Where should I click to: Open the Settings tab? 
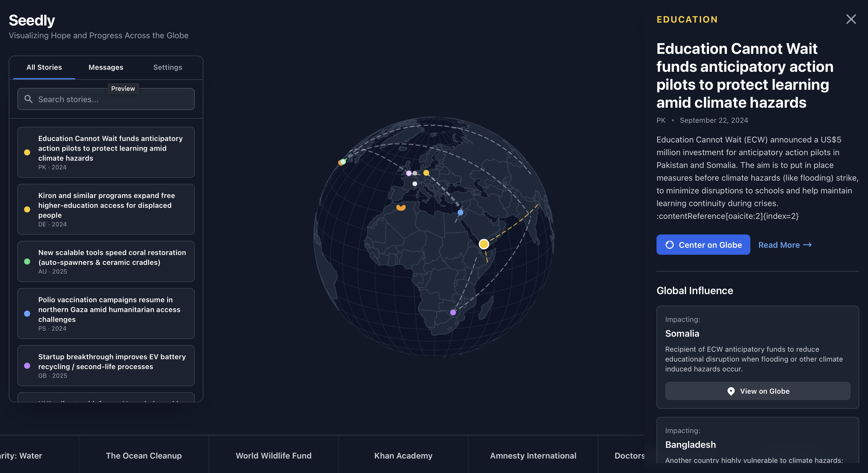(x=167, y=67)
